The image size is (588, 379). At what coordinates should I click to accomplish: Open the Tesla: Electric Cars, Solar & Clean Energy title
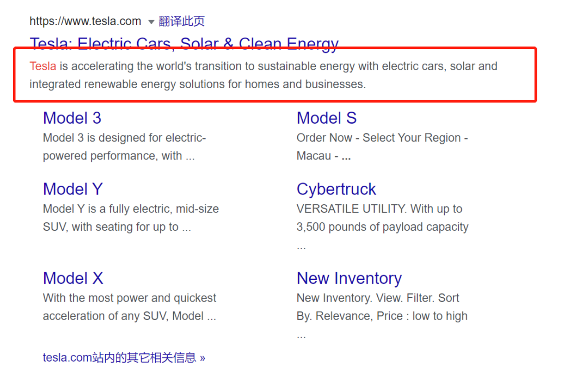click(x=184, y=44)
